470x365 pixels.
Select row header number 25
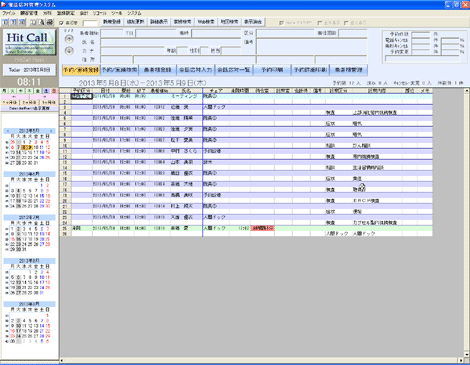point(65,228)
